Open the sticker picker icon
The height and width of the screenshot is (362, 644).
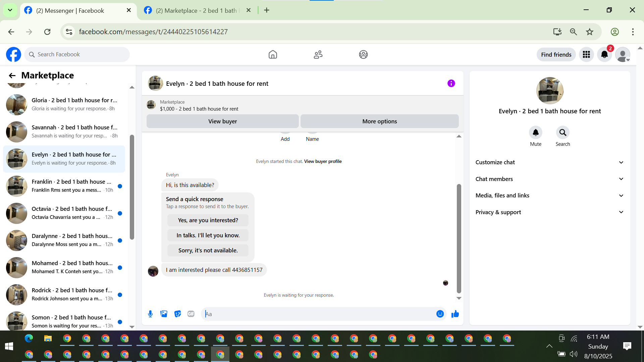tap(177, 314)
